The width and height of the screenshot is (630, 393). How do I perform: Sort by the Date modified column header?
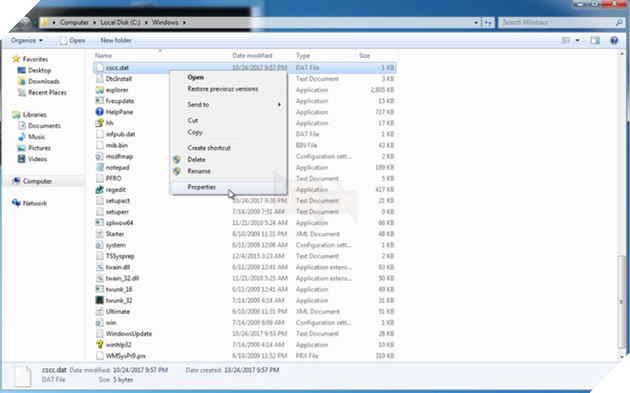[x=252, y=55]
